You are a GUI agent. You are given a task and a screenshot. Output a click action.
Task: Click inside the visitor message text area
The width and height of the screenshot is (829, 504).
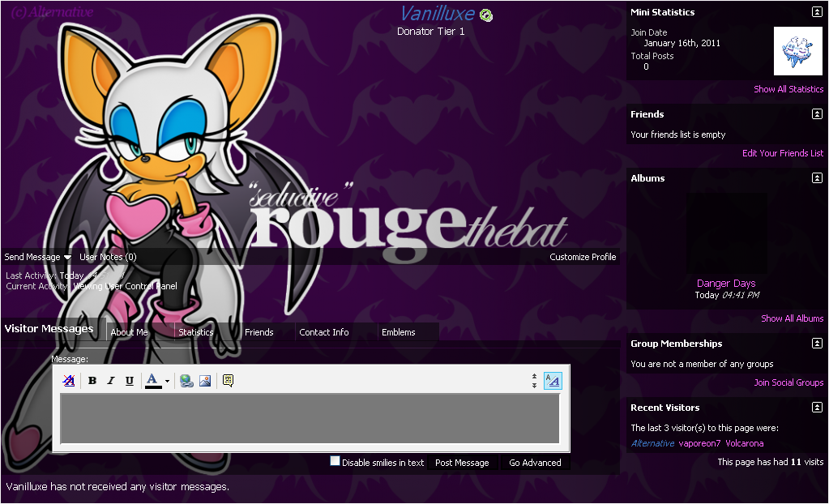pos(310,419)
